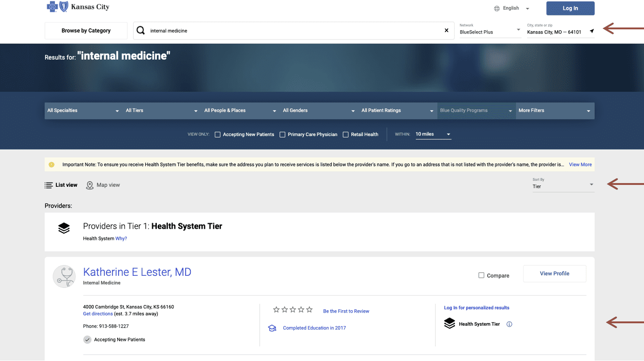The height and width of the screenshot is (361, 644).
Task: Click the magnifying glass search icon
Action: pos(141,31)
